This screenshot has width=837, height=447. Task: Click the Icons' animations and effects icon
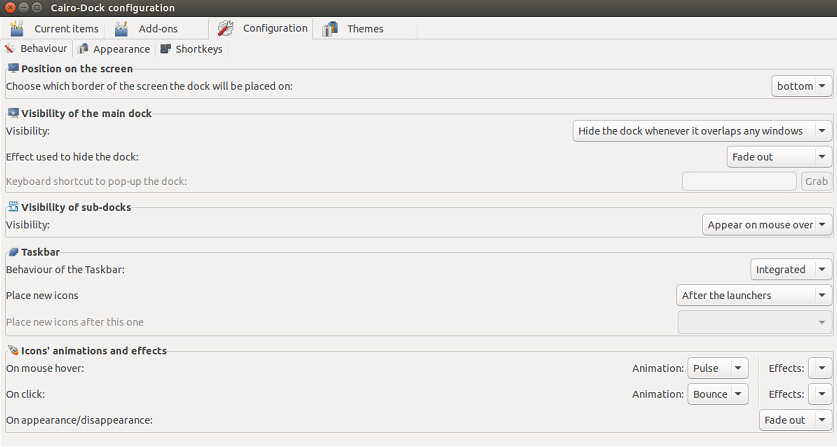point(13,350)
